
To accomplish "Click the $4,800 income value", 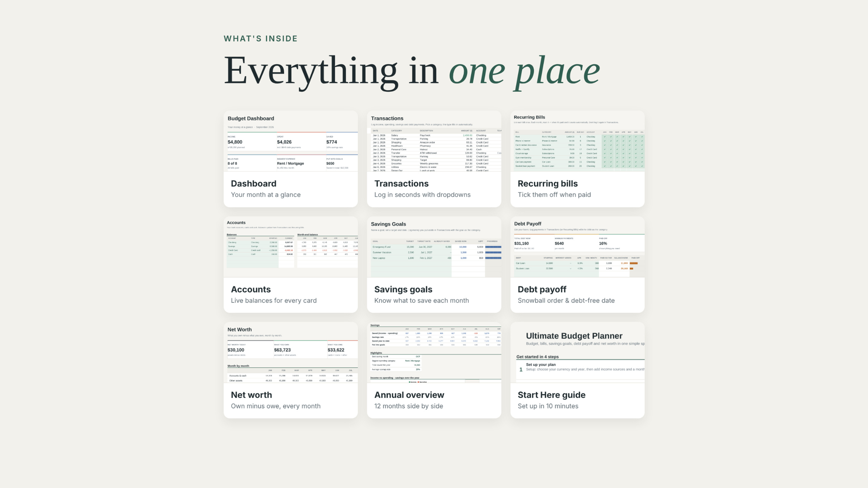I will [235, 142].
